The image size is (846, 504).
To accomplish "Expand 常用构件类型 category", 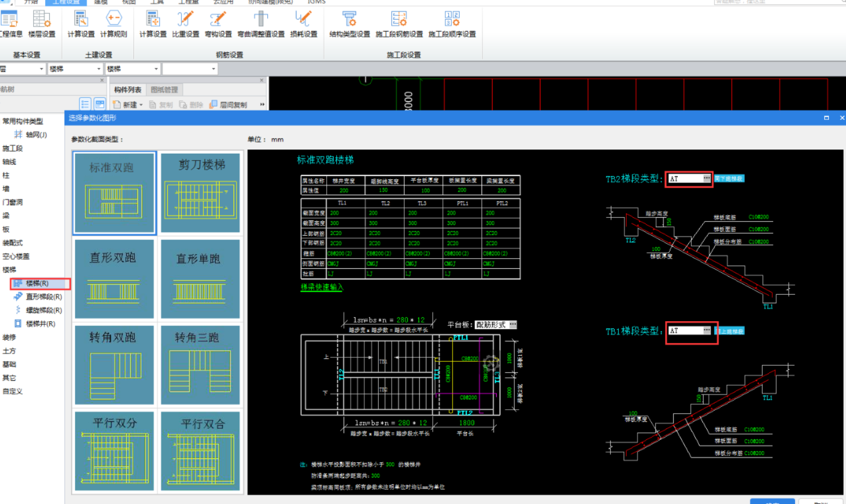I will [x=22, y=121].
